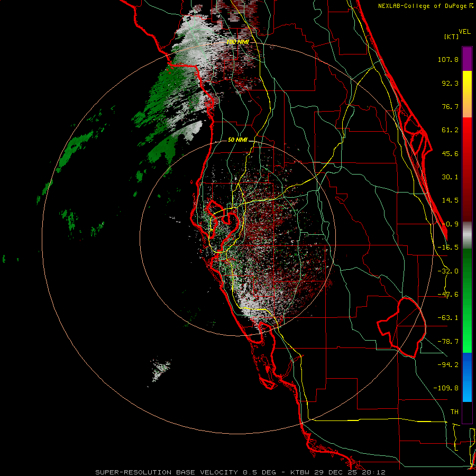Click the VEL legend heading
The image size is (476, 476).
tap(465, 32)
